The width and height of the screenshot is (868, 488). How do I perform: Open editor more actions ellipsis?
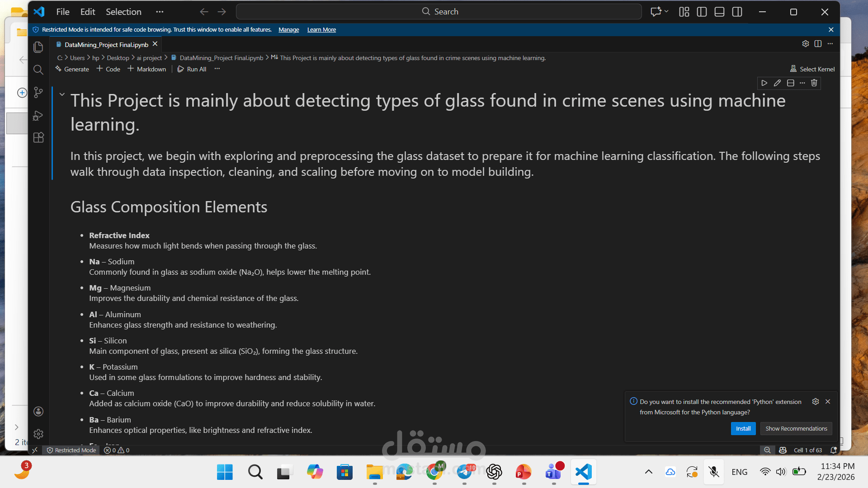click(830, 44)
